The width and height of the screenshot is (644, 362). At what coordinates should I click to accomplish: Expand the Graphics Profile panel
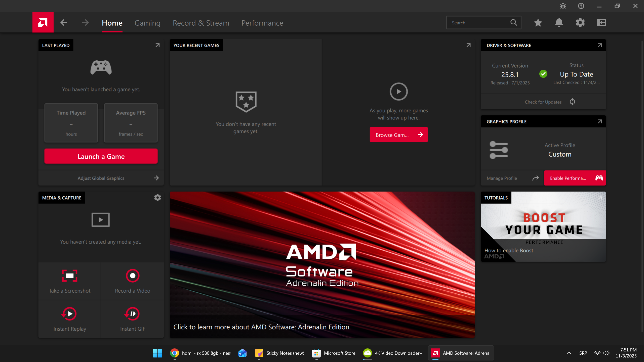[600, 121]
